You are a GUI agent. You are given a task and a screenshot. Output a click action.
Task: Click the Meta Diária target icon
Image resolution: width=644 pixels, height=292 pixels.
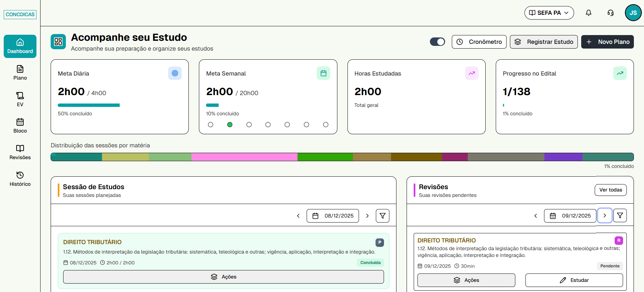[x=175, y=73]
